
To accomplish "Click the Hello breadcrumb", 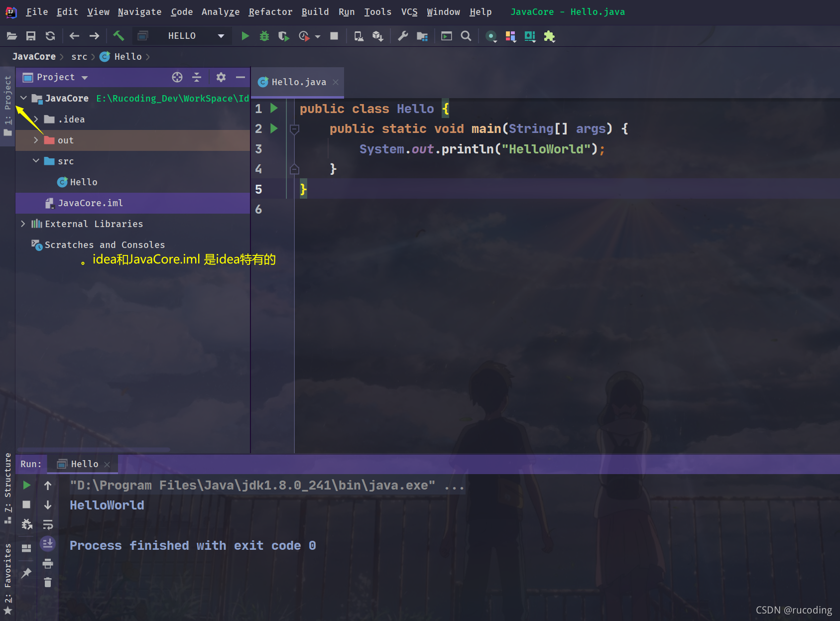I will tap(121, 56).
